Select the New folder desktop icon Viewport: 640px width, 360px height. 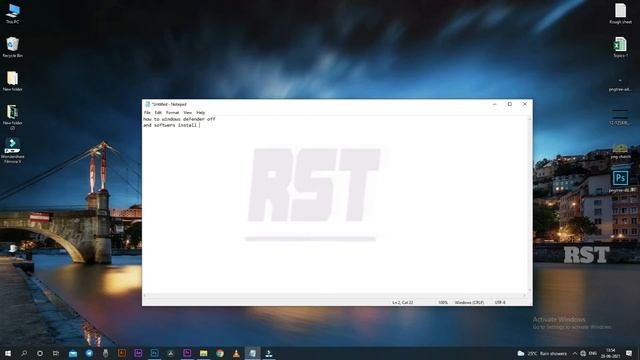click(12, 81)
